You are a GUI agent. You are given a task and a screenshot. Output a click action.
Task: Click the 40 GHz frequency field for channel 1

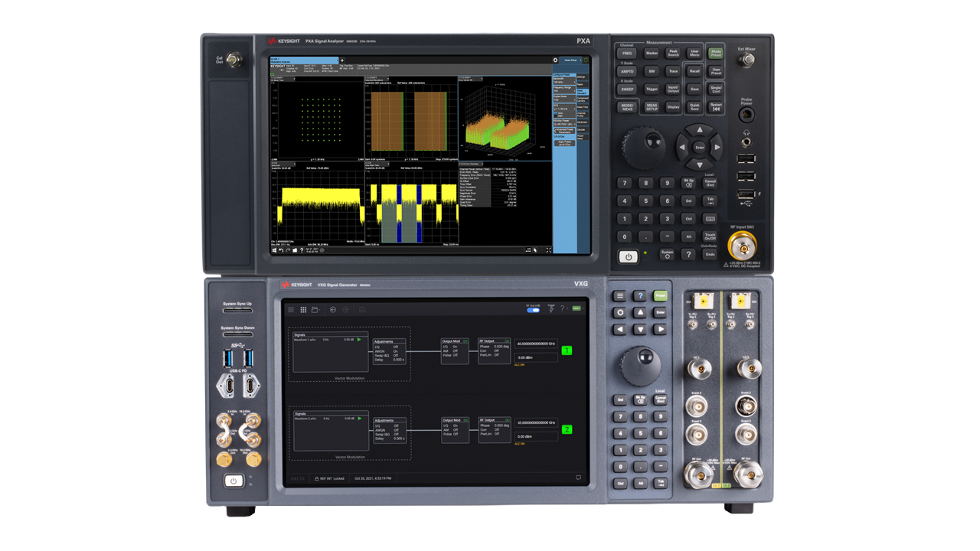(536, 345)
